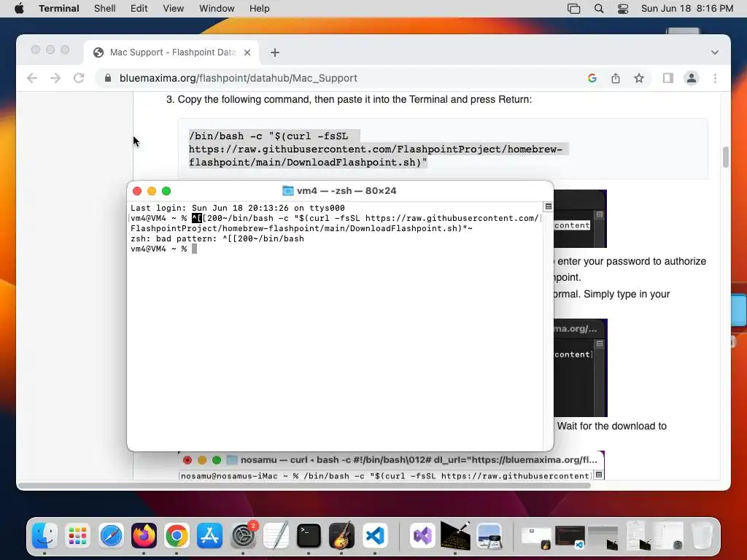Screen dimensions: 747x560
Task: Click the date and time in menu bar
Action: click(x=687, y=9)
